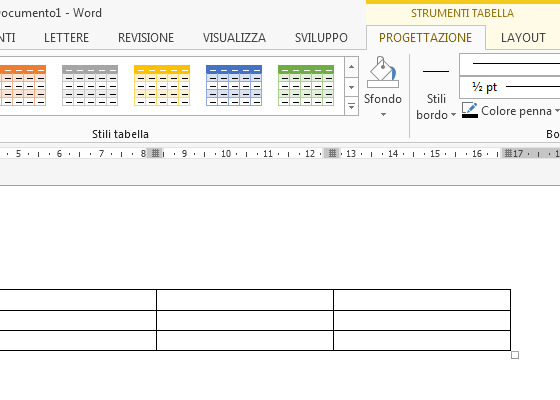
Task: Click the table styles scroll up arrow
Action: coord(351,67)
